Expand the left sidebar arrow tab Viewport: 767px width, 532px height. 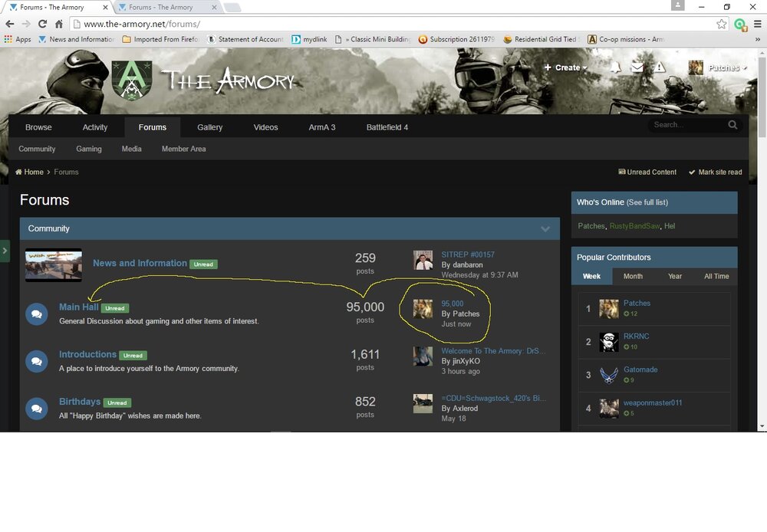click(x=5, y=251)
